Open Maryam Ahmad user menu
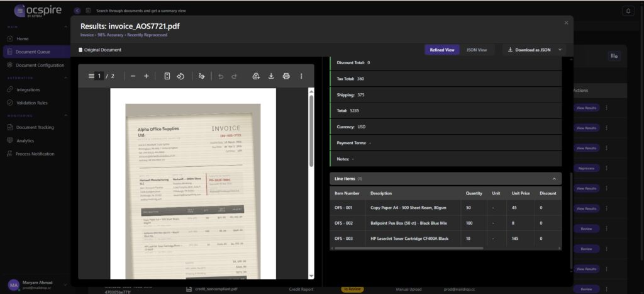The width and height of the screenshot is (644, 294). 37,285
